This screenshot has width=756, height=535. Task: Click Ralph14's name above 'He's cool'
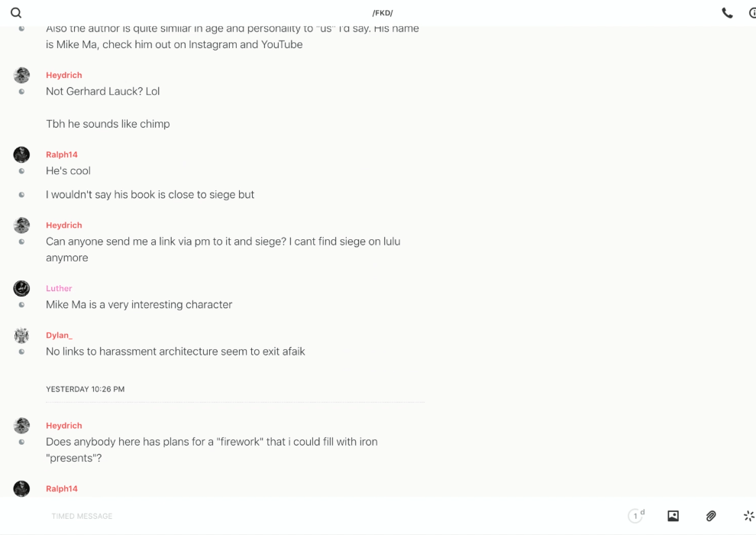[62, 154]
